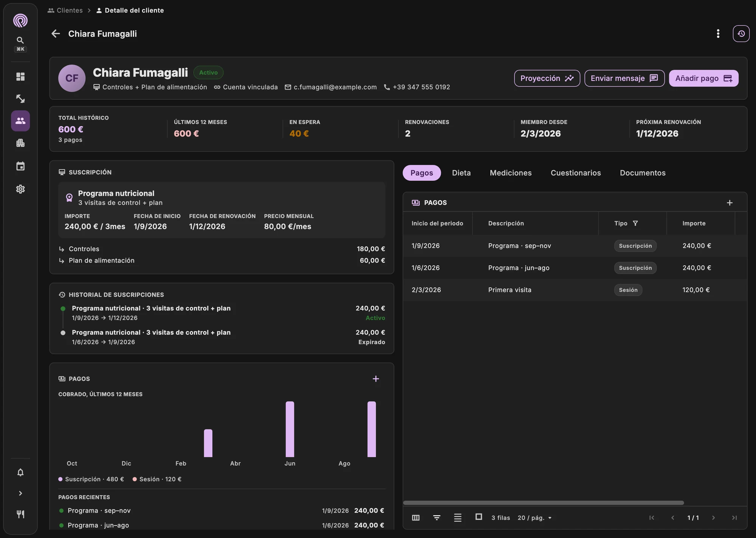Click the CF avatar circle
This screenshot has width=756, height=538.
[x=72, y=78]
